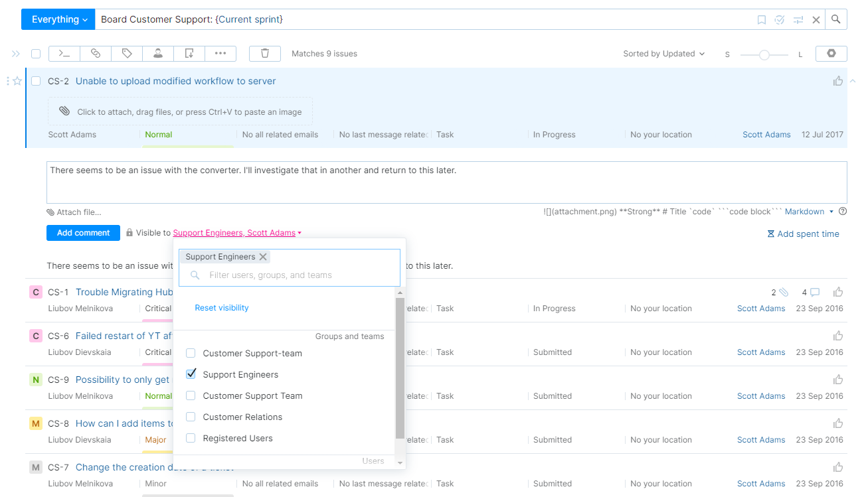Image resolution: width=868 pixels, height=497 pixels.
Task: Run the search with the magnifier icon
Action: [x=835, y=19]
